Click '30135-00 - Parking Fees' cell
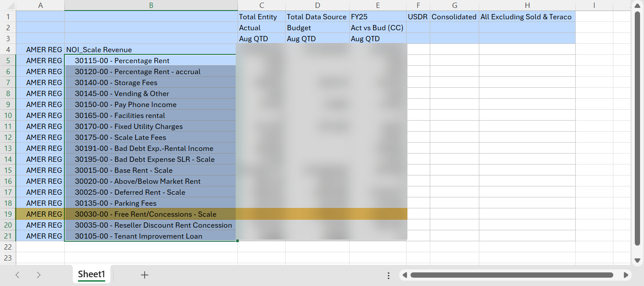 tap(151, 203)
